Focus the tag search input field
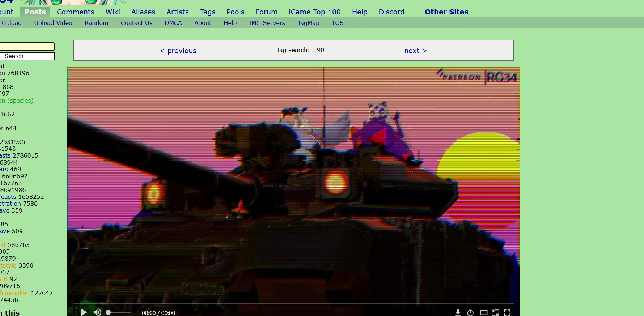 [27, 47]
